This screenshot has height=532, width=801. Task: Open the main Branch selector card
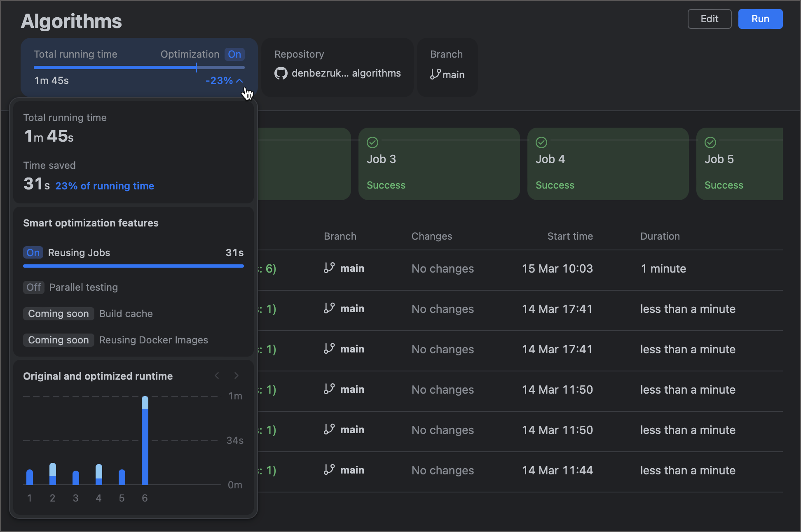447,68
